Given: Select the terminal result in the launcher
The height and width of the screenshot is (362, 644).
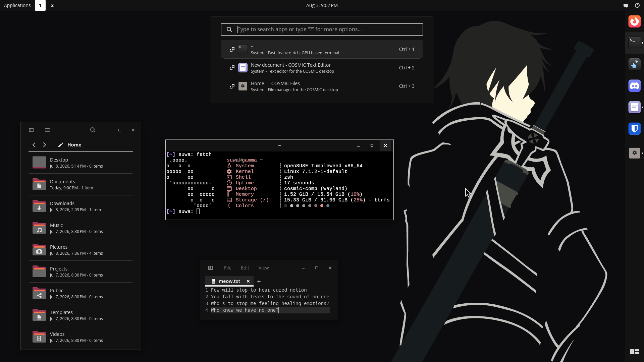Looking at the screenshot, I should [x=322, y=49].
